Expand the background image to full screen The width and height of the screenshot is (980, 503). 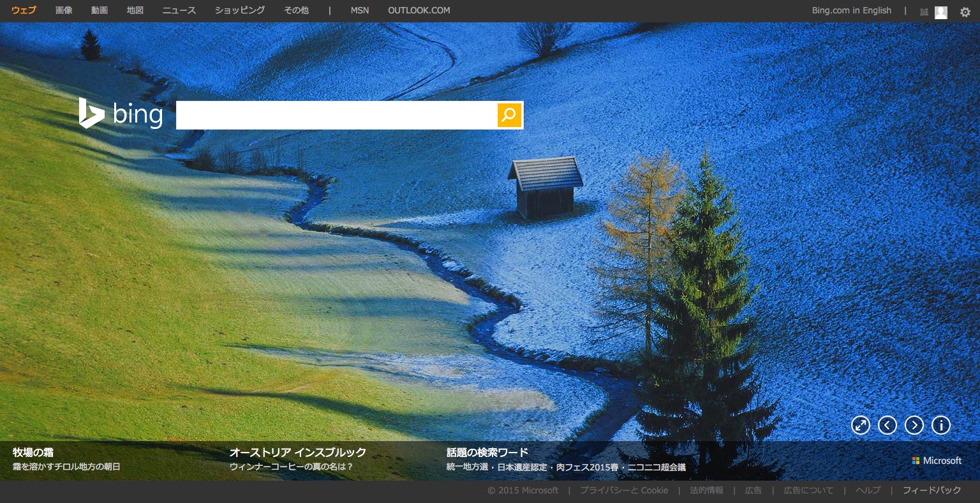click(861, 425)
